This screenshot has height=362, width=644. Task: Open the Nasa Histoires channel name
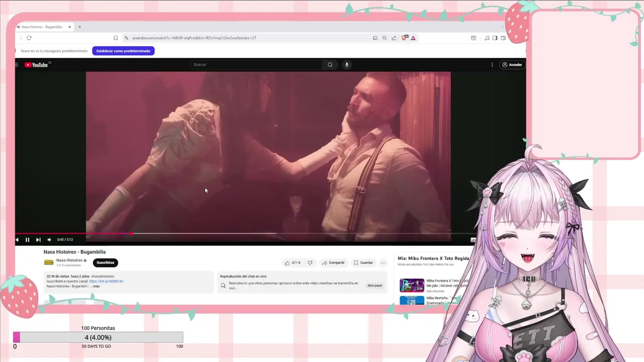(69, 260)
